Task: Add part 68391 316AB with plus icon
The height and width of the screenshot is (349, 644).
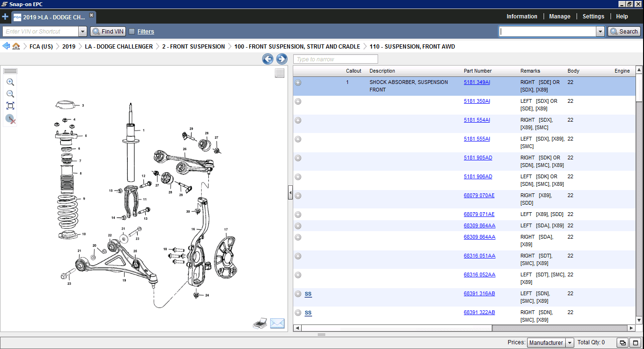Action: tap(298, 294)
